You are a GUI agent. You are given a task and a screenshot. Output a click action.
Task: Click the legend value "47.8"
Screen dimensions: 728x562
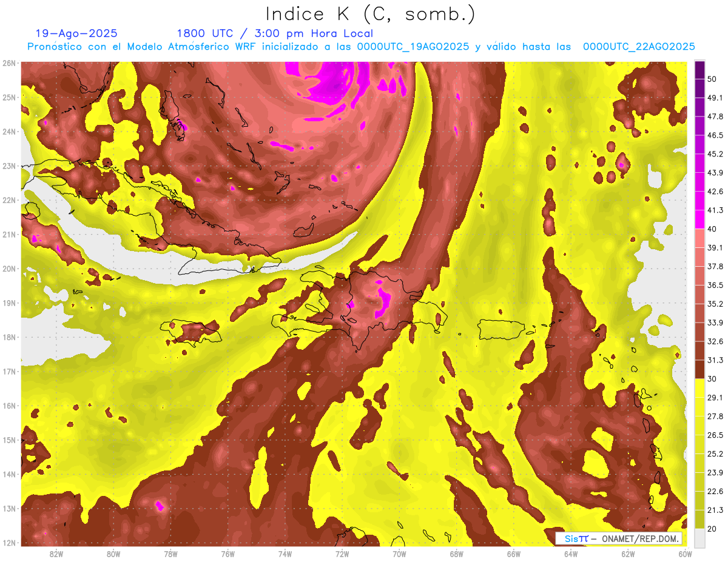[715, 116]
